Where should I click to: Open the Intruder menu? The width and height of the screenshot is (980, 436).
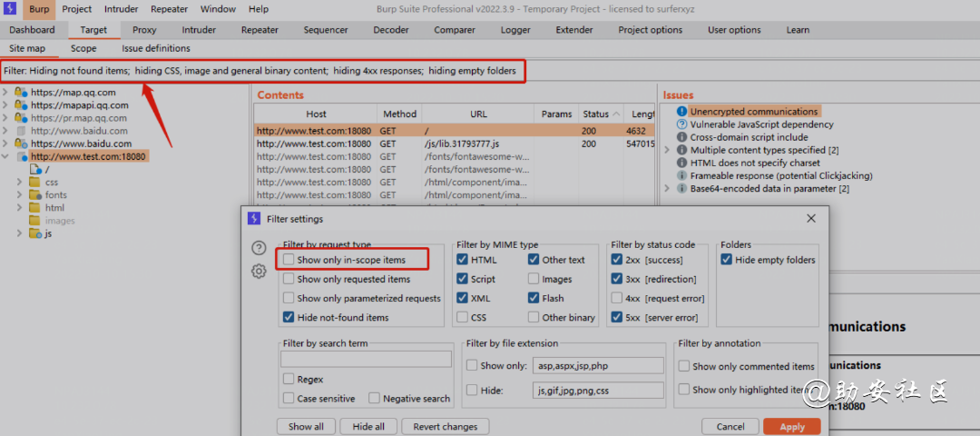pos(122,9)
